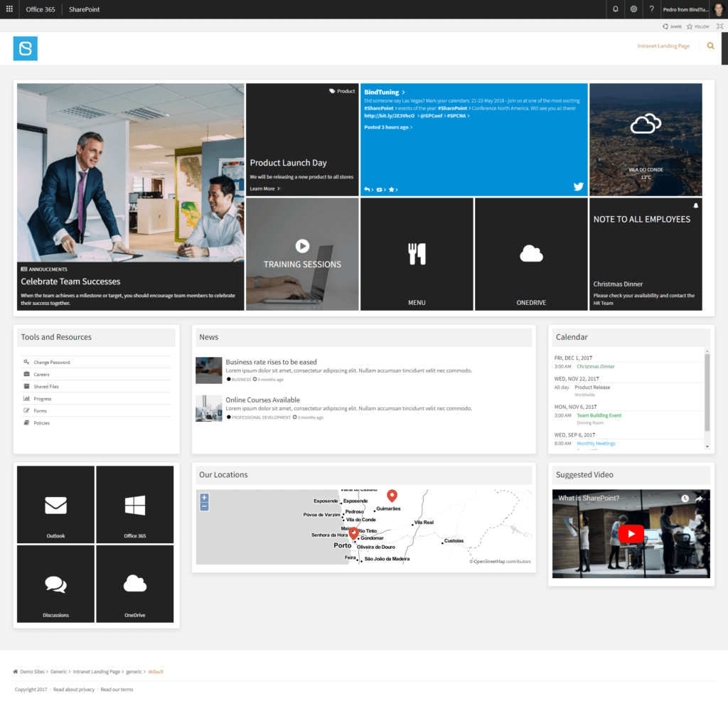
Task: Click calendar scrollbar down arrow
Action: tap(707, 446)
